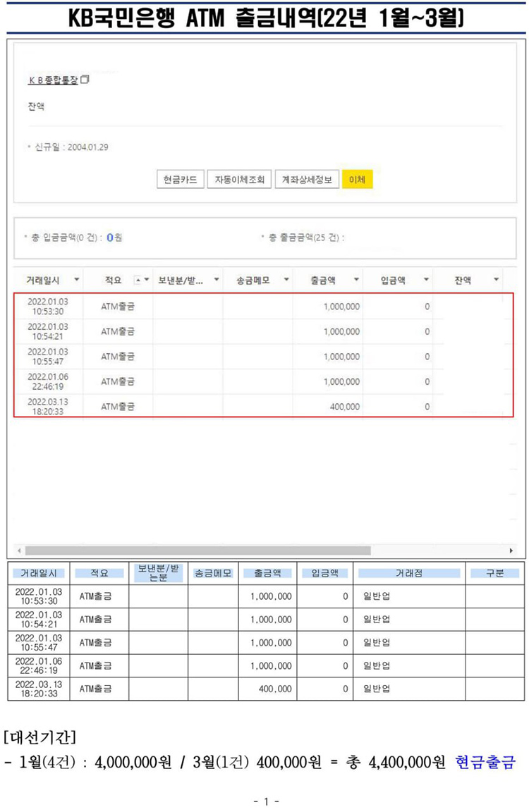Screen dimensions: 529x812
Task: Select the 2022.03.13 18:20:33 cell in the bank grid
Action: [x=48, y=407]
